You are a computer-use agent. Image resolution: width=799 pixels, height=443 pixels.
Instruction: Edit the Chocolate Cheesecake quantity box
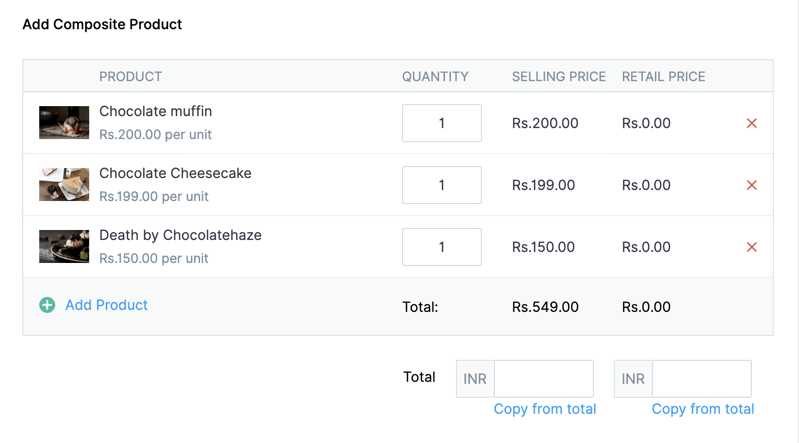click(441, 185)
